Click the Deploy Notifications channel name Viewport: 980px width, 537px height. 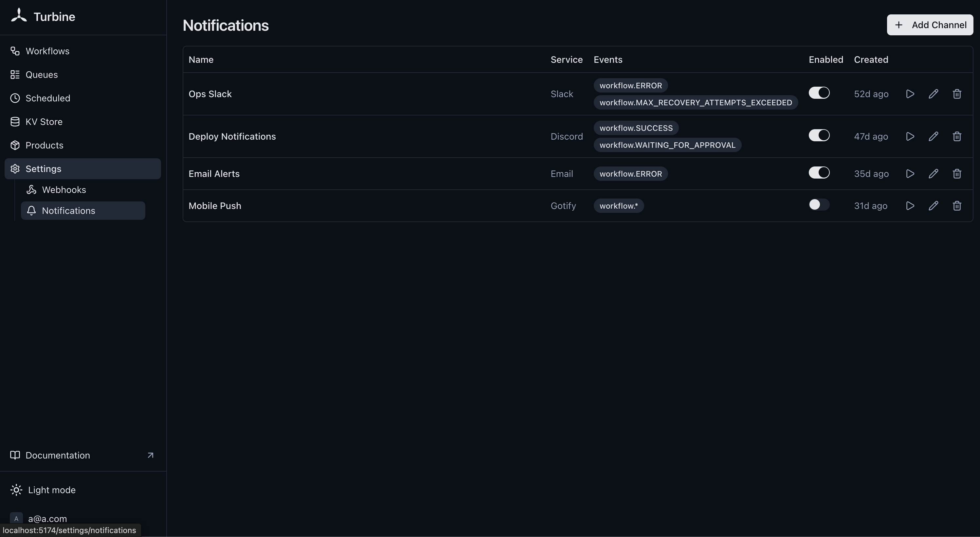coord(232,136)
